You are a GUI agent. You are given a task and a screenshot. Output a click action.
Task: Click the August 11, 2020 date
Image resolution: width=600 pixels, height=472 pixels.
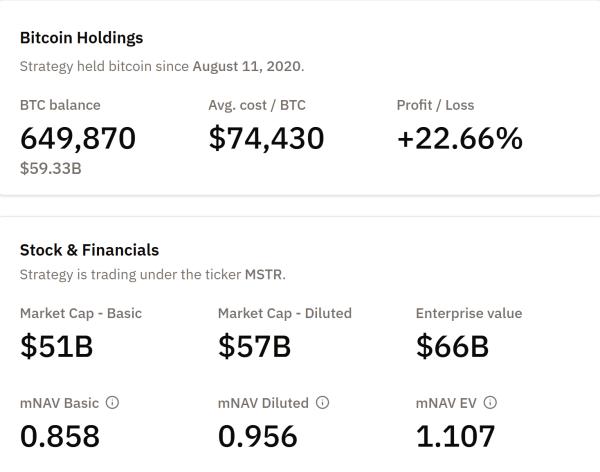coord(248,67)
